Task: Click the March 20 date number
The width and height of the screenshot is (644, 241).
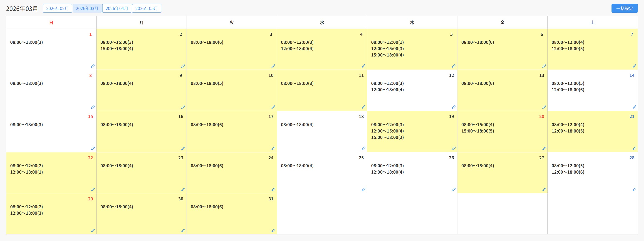Action: pos(541,117)
